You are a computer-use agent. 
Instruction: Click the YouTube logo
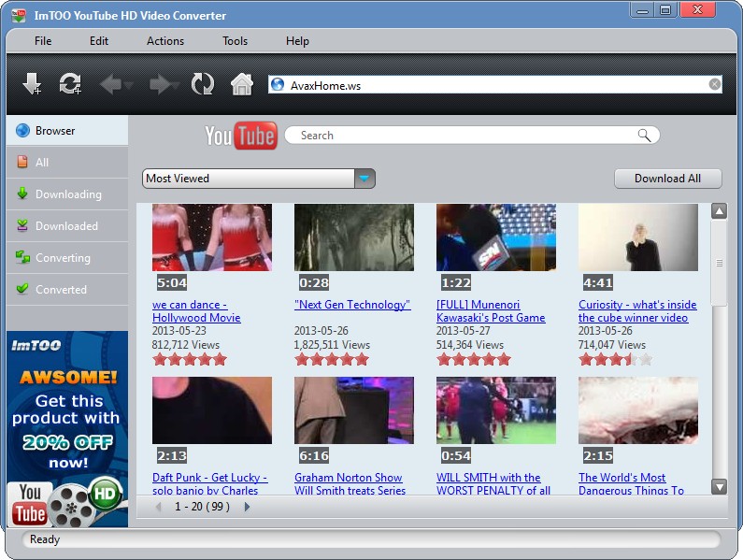(241, 136)
